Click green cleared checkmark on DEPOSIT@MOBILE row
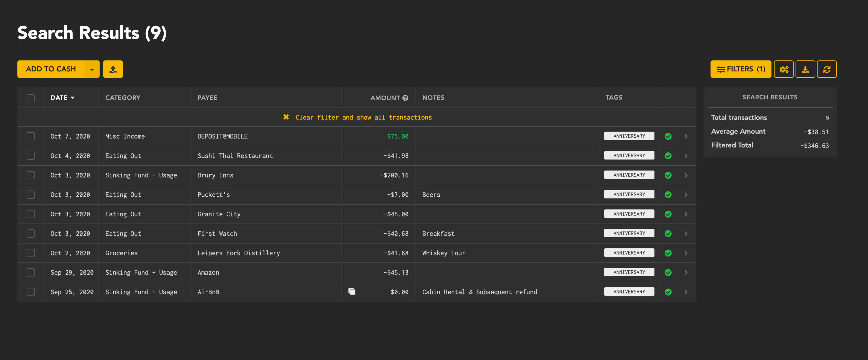Viewport: 868px width, 360px height. pos(668,136)
